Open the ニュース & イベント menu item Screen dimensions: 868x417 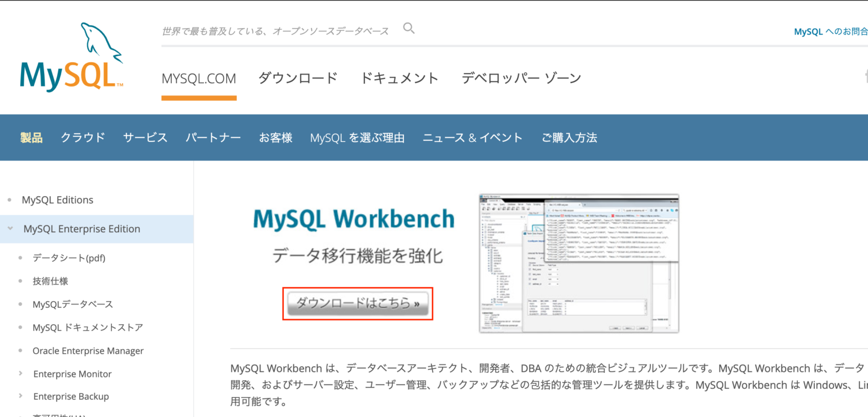[473, 138]
